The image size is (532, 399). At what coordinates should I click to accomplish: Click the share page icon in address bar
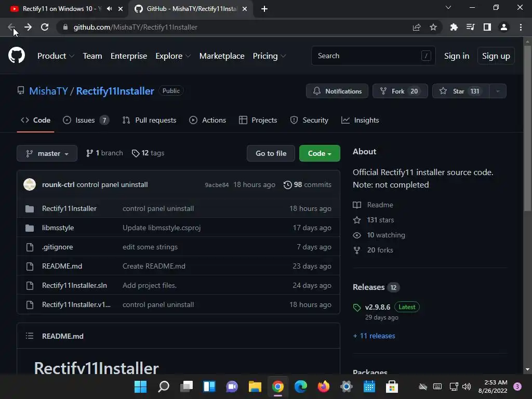tap(417, 27)
